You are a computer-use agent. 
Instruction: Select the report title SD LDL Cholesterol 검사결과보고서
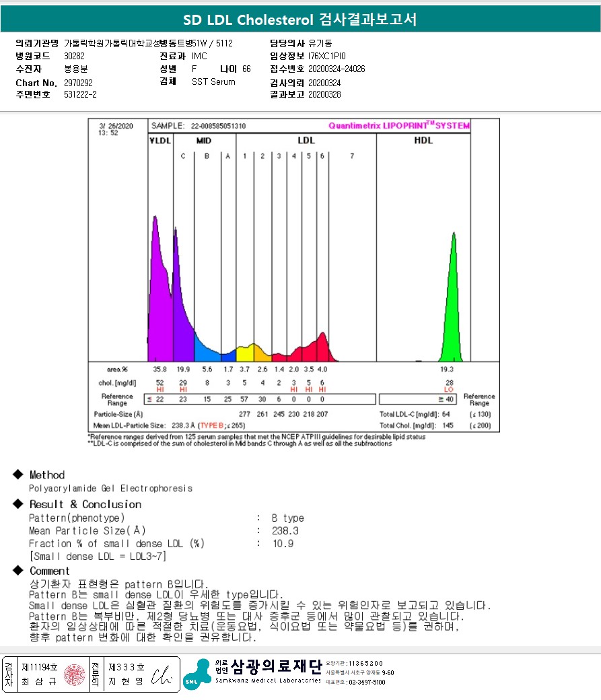click(x=300, y=20)
